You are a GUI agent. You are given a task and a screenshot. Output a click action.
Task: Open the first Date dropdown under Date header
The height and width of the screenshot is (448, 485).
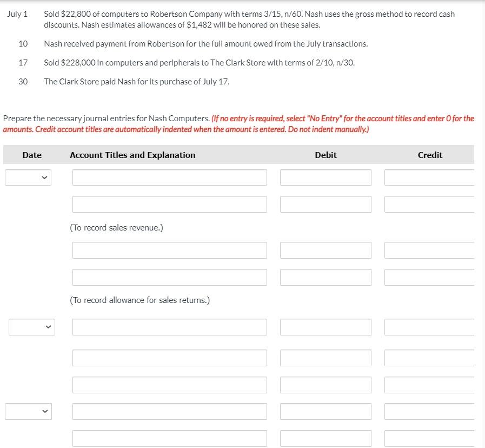tap(28, 177)
